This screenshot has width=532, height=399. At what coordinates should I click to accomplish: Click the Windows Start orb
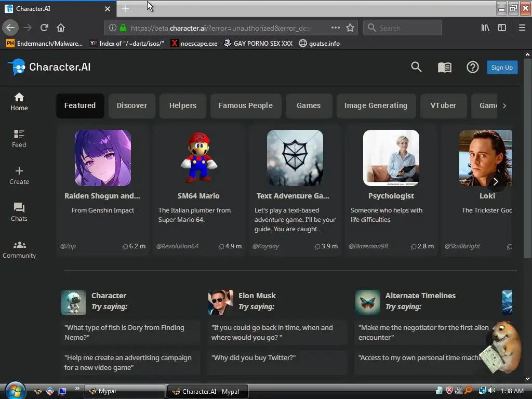[x=15, y=390]
